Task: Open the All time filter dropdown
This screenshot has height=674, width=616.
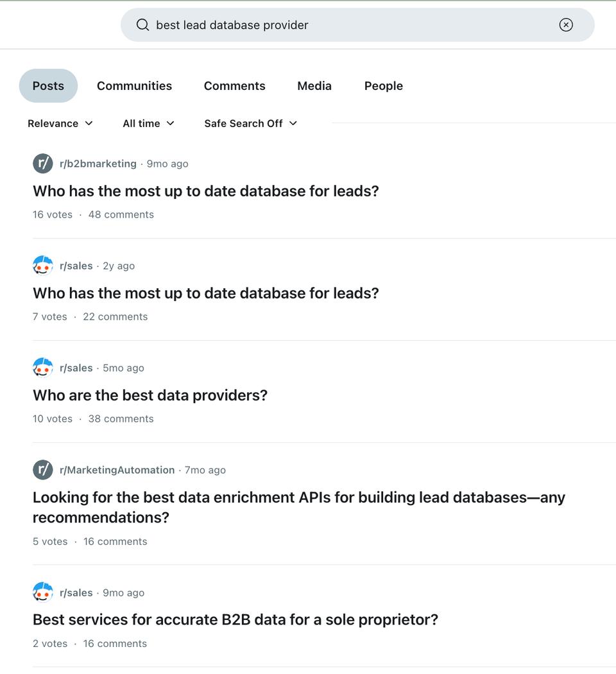Action: pyautogui.click(x=148, y=123)
